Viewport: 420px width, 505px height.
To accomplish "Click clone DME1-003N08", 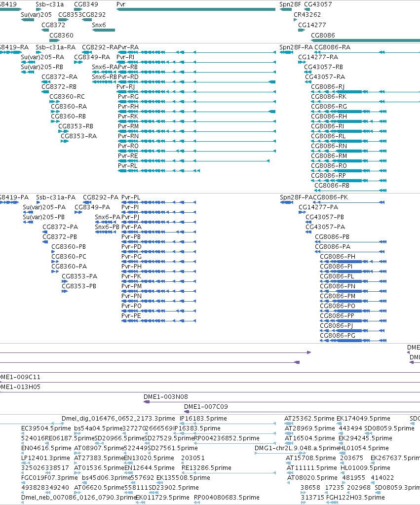I will 282,402.
